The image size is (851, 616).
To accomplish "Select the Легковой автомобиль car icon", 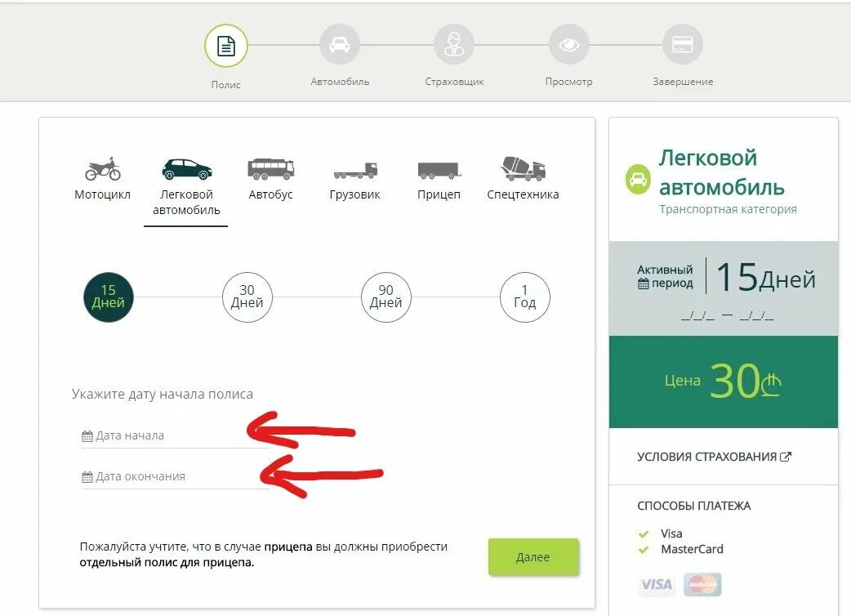I will (187, 169).
